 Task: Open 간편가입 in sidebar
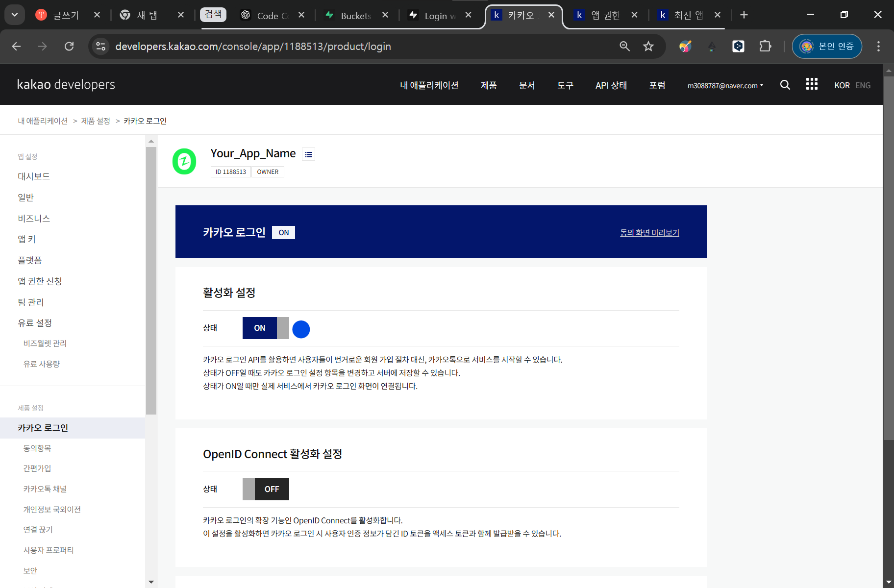(x=37, y=468)
